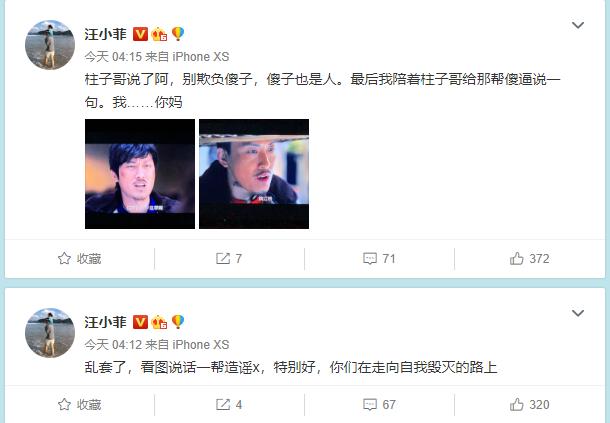Click the balloon badge on first post

178,34
